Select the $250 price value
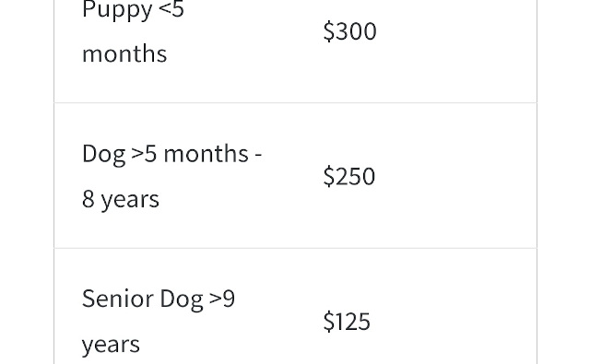 [349, 176]
